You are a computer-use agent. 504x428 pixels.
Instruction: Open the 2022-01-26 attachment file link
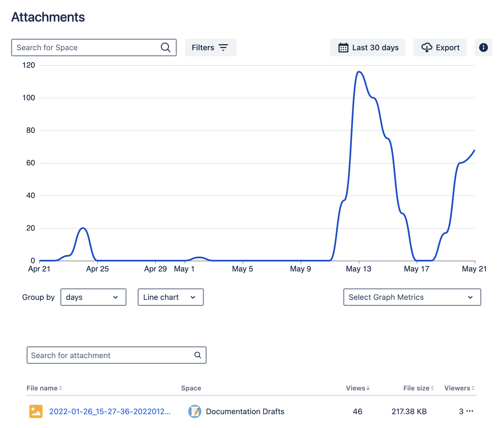(x=110, y=411)
